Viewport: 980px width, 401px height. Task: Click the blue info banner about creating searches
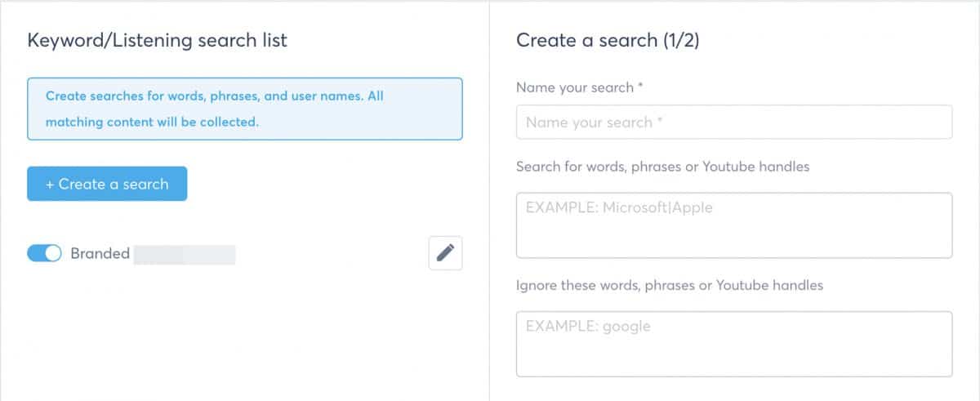pyautogui.click(x=244, y=109)
